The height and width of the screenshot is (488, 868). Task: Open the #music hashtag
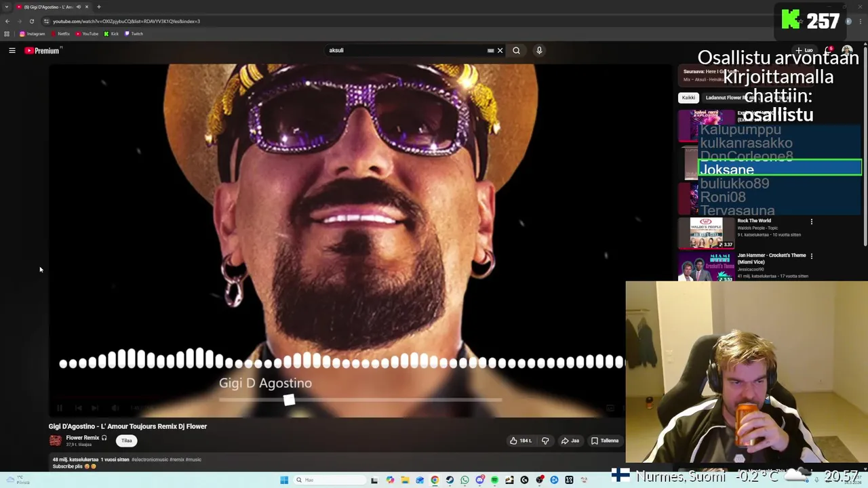click(193, 460)
